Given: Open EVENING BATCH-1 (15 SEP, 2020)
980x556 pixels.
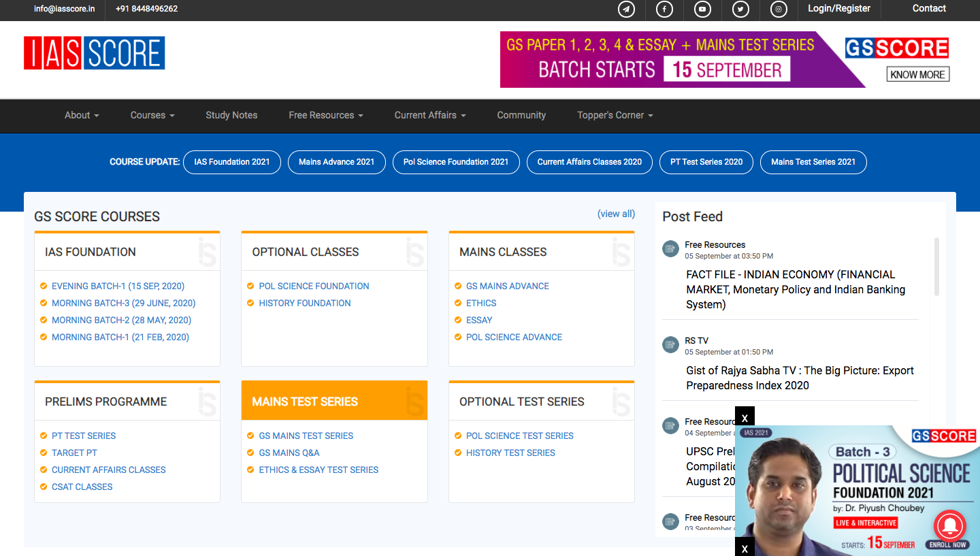Looking at the screenshot, I should coord(118,286).
